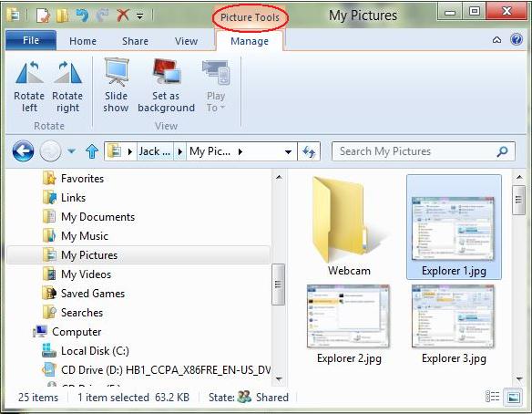Open the address bar history dropdown
Image resolution: width=532 pixels, height=414 pixels.
coord(288,151)
